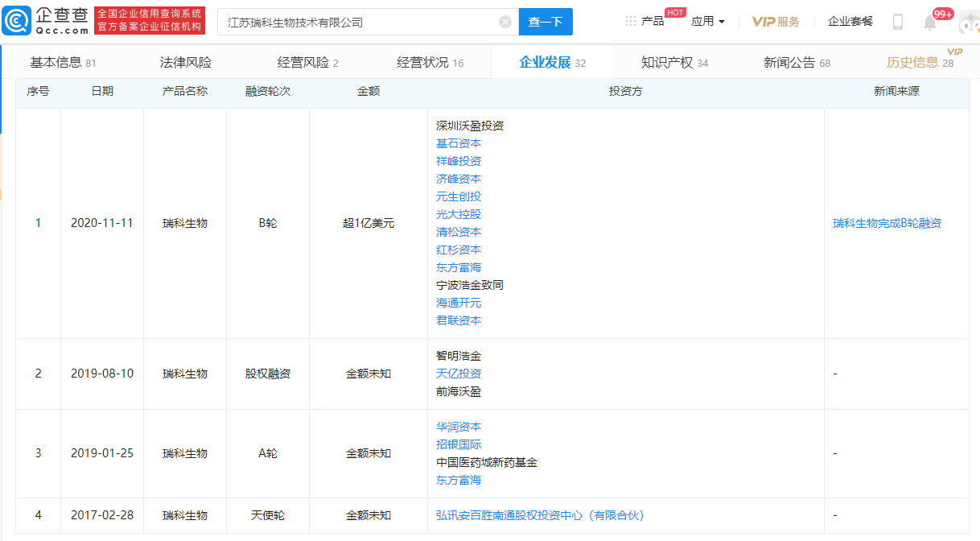Viewport: 980px width, 541px height.
Task: Select date cell 2019-01-25
Action: coord(102,453)
